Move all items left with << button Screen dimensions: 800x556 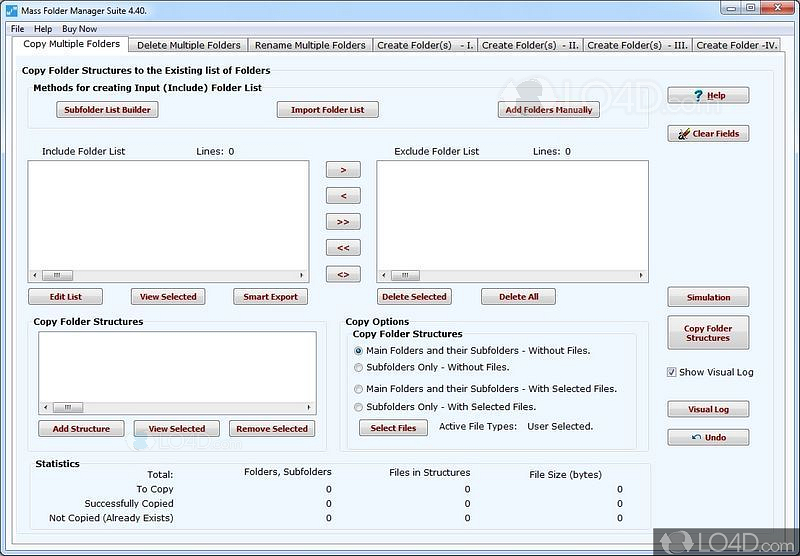tap(343, 248)
